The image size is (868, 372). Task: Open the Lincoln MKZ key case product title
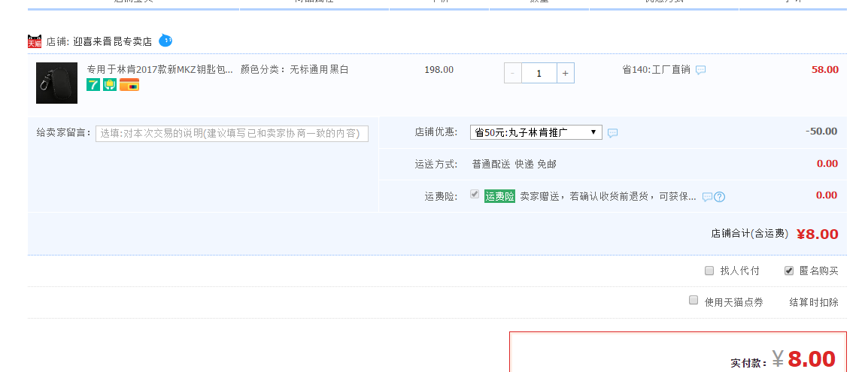pos(159,69)
